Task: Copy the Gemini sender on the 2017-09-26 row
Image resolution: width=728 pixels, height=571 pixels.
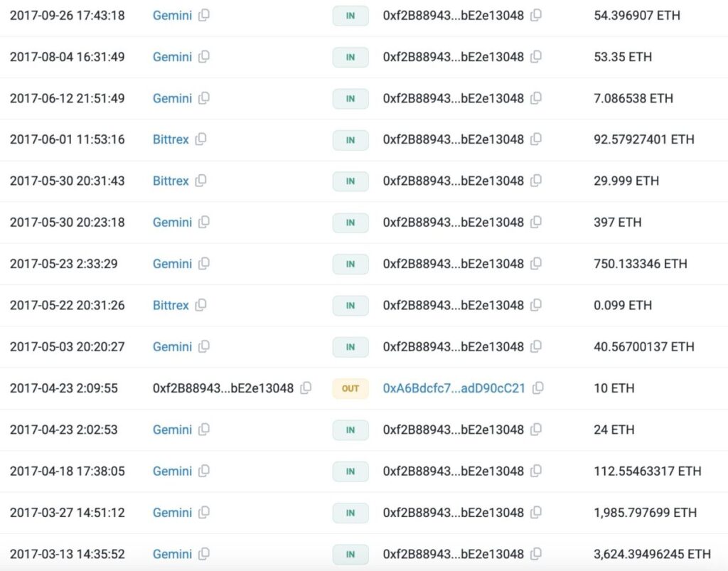Action: click(x=204, y=15)
